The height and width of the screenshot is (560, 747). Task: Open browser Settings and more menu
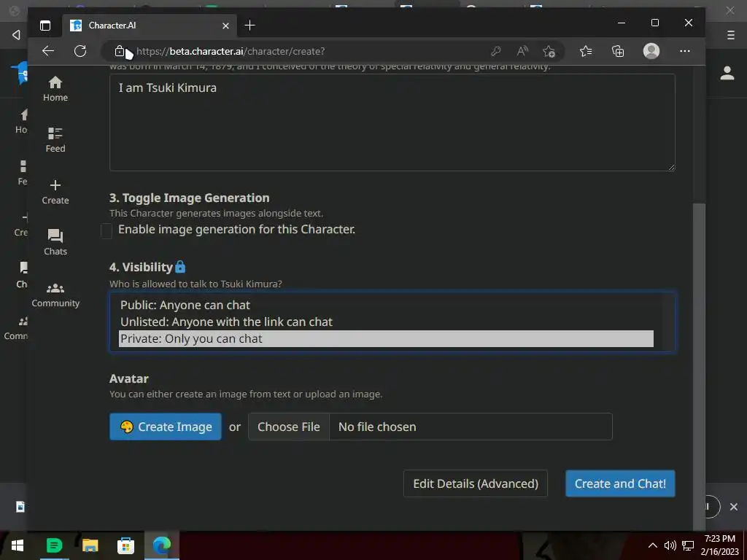tap(684, 51)
